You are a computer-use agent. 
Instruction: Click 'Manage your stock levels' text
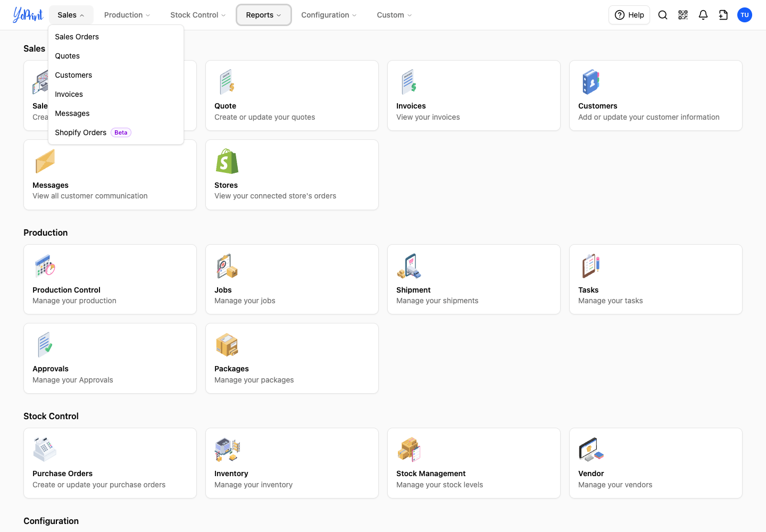click(x=440, y=485)
